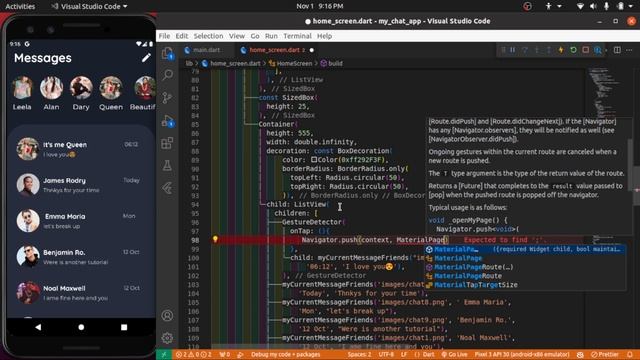Open GNOME Activities overview
Image resolution: width=640 pixels, height=360 pixels.
coord(20,6)
